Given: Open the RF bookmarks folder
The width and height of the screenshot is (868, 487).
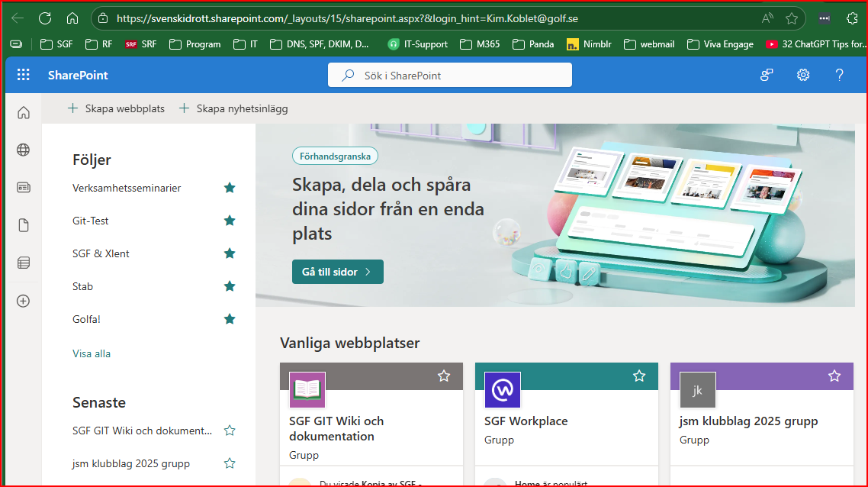Looking at the screenshot, I should [99, 44].
